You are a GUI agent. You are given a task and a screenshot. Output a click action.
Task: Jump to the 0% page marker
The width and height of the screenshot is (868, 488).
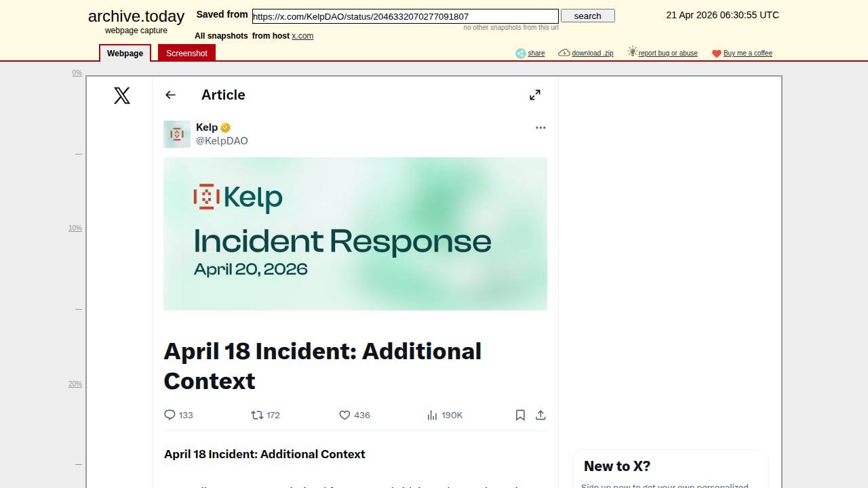point(77,73)
